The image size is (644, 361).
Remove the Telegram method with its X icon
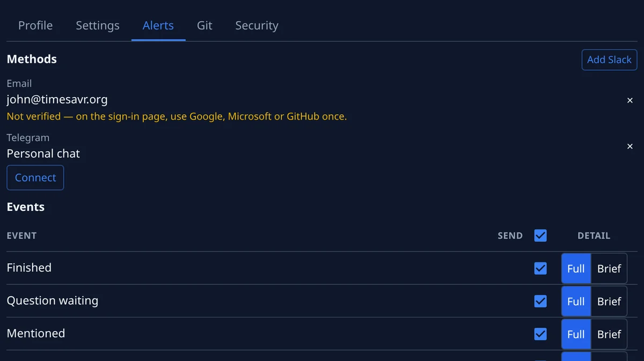coord(630,146)
